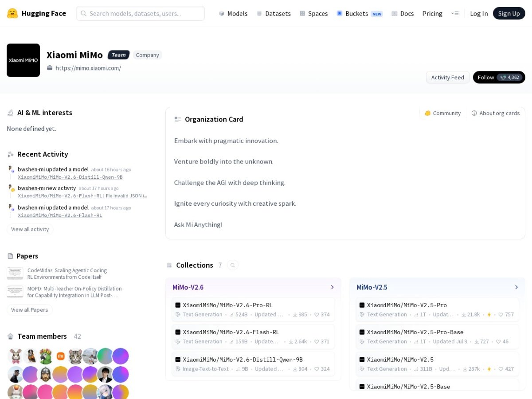Open the MiMo-V2.5-Pro-Base model card

click(x=437, y=336)
